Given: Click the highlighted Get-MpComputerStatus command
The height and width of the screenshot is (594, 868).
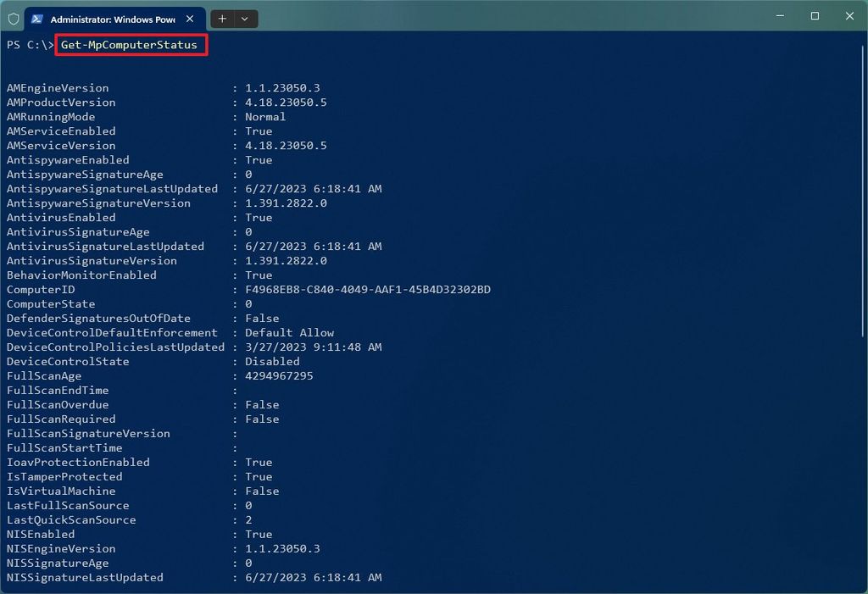Looking at the screenshot, I should point(128,45).
